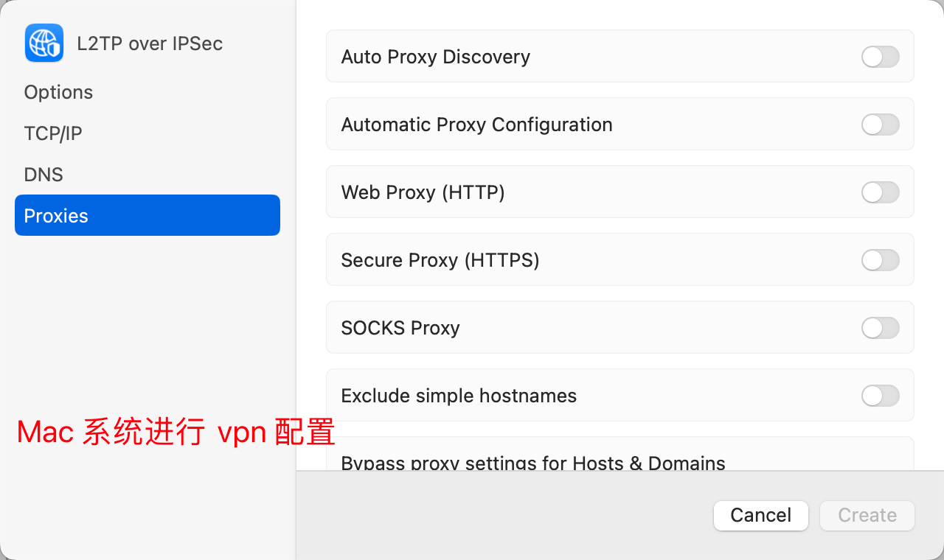
Task: Switch on the SOCKS Proxy toggle
Action: [880, 328]
